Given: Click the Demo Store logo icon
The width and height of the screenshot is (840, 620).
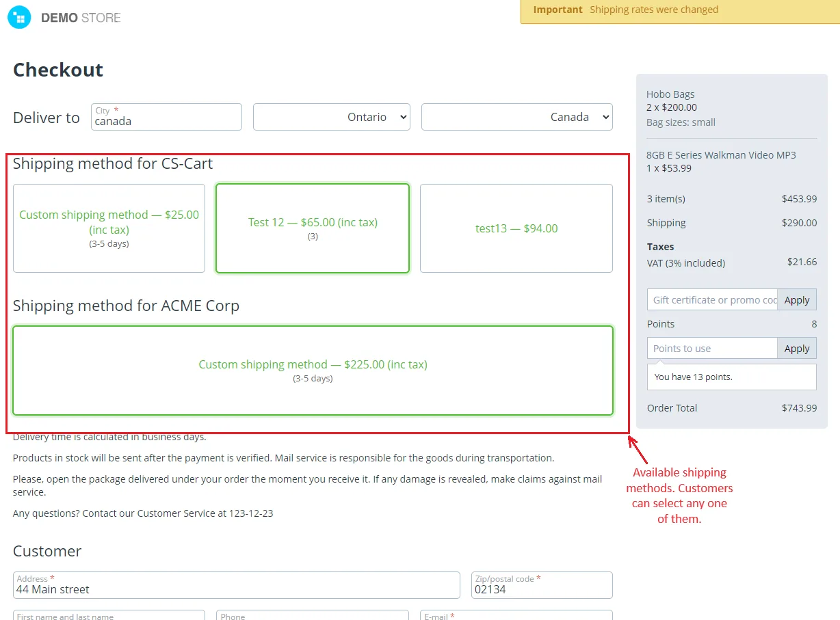Looking at the screenshot, I should click(x=19, y=17).
